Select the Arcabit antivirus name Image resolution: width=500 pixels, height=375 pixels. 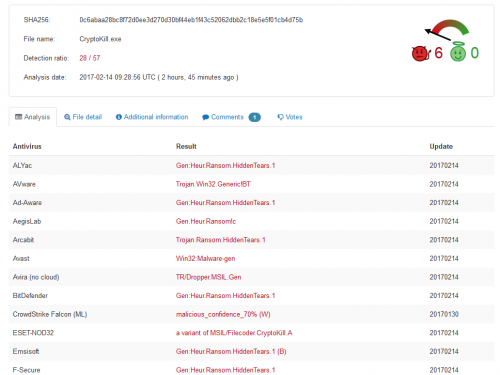coord(23,240)
